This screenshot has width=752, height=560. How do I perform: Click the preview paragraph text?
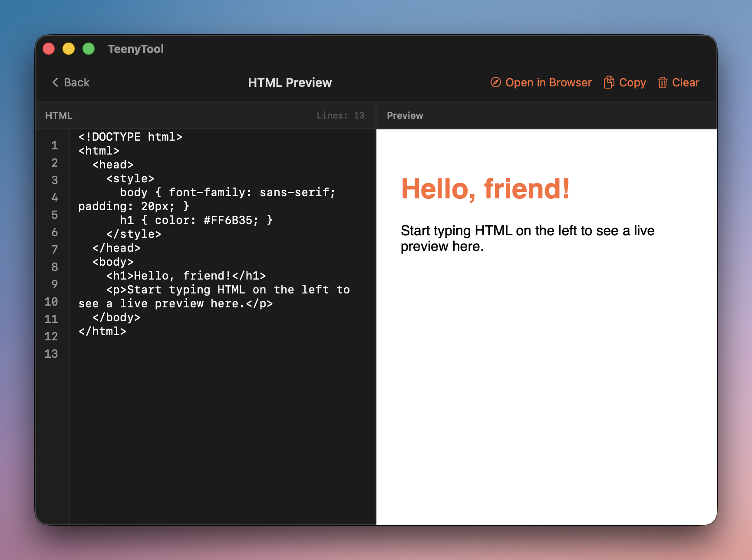527,238
